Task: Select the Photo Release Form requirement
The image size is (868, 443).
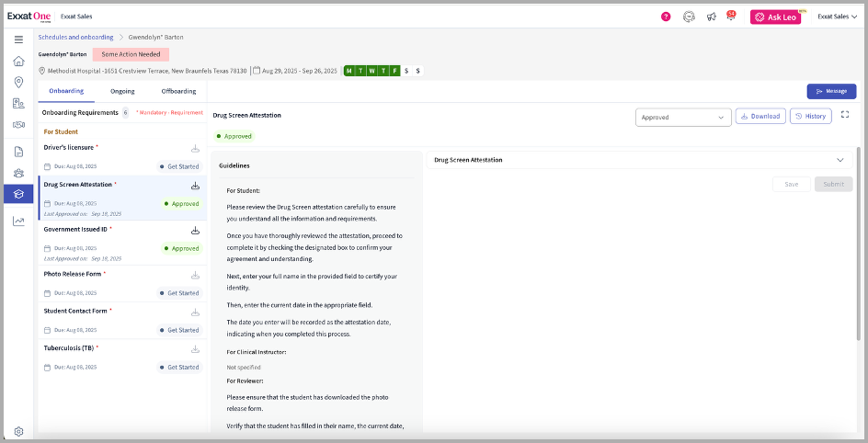Action: pyautogui.click(x=74, y=274)
